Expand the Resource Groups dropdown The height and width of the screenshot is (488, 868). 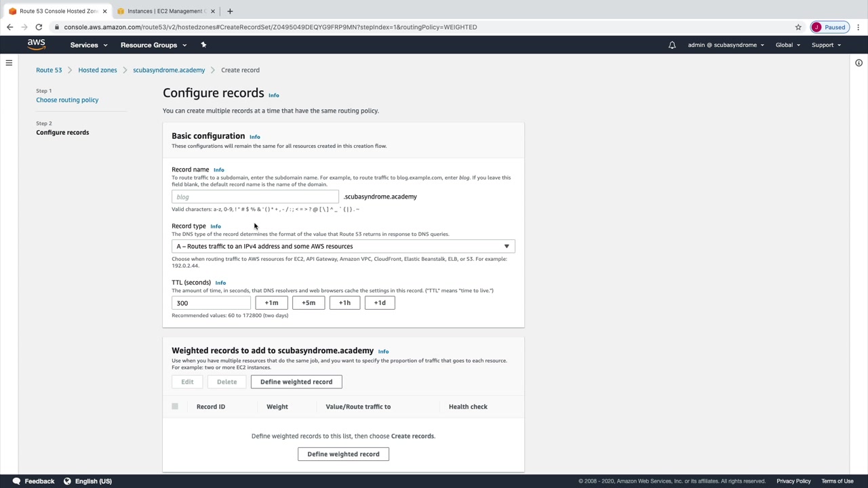153,45
